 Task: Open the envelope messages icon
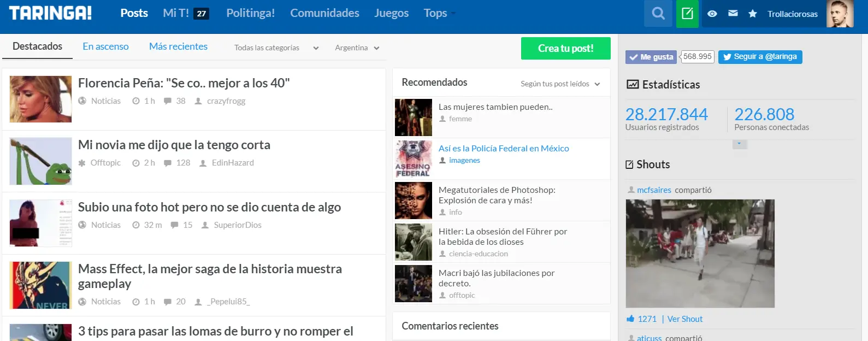733,13
